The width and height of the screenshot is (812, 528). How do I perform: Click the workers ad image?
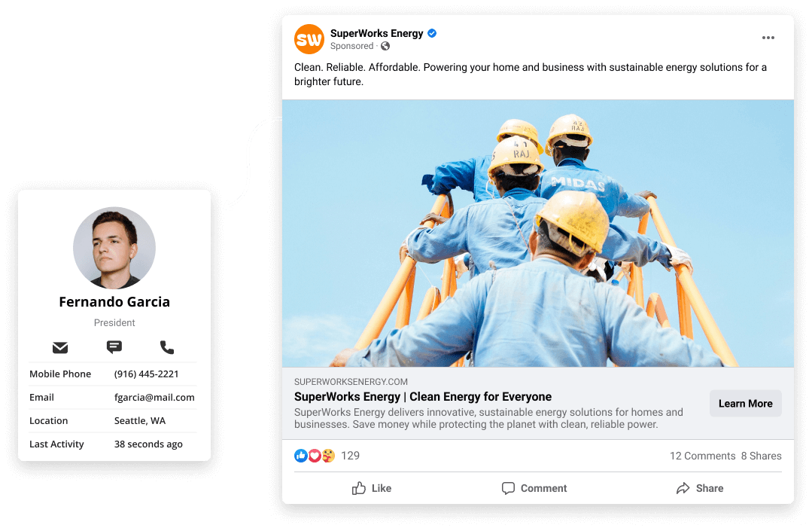tap(537, 233)
